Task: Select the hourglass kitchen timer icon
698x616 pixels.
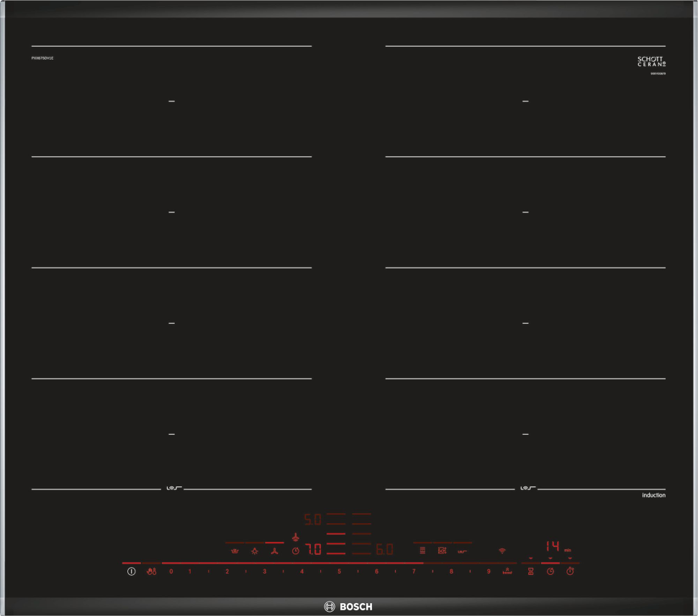Action: pyautogui.click(x=531, y=571)
